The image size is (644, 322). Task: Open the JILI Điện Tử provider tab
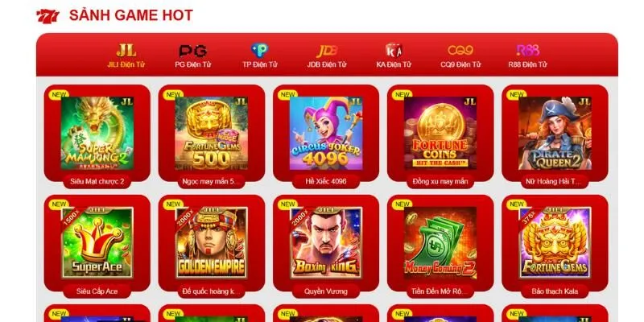(126, 56)
